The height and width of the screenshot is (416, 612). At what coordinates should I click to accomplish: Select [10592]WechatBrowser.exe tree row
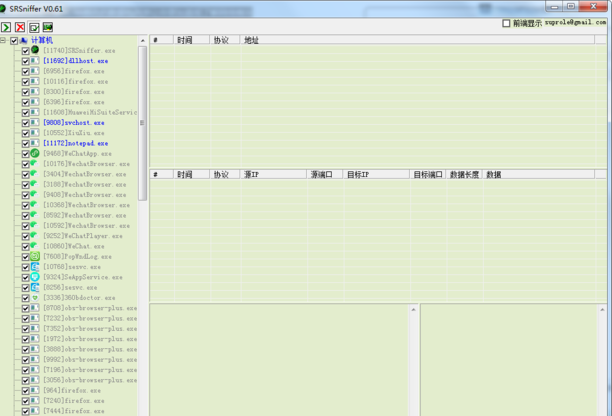coord(86,226)
